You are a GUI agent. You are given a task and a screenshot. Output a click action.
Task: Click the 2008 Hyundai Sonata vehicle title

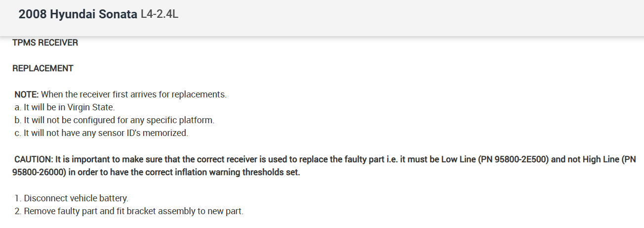tap(78, 14)
